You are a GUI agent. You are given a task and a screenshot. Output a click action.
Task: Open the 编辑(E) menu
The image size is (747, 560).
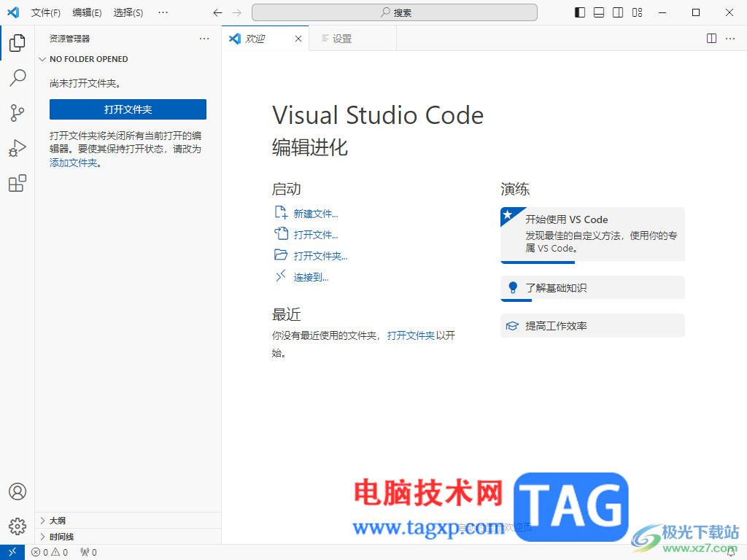coord(88,13)
